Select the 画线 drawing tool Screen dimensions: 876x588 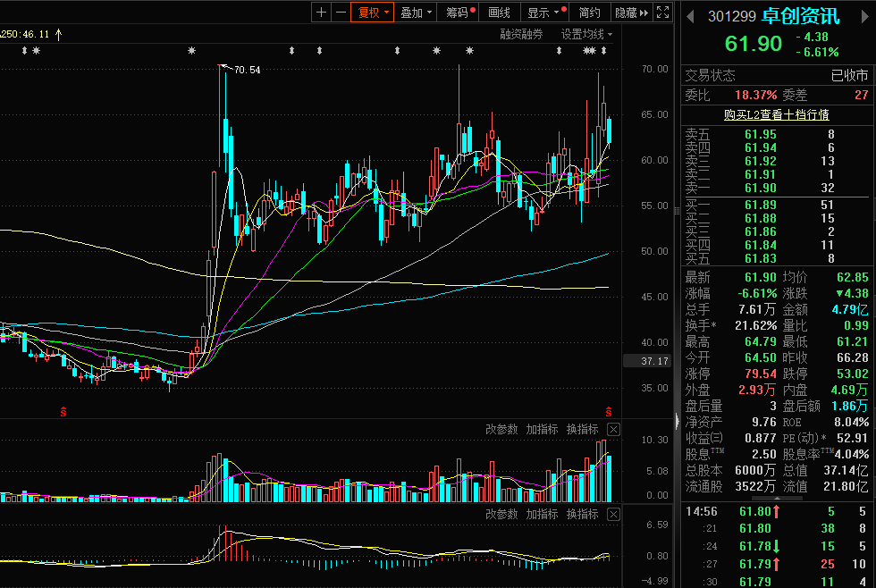500,13
